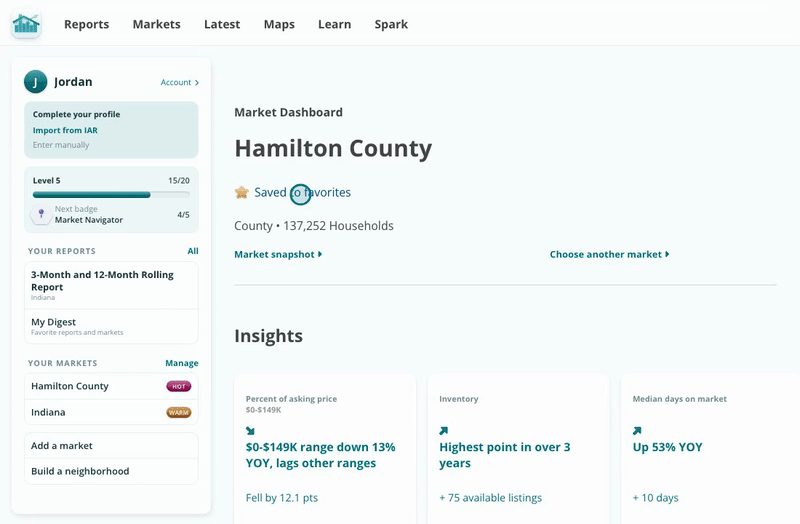Click the up arrow on Median days card

(x=637, y=431)
